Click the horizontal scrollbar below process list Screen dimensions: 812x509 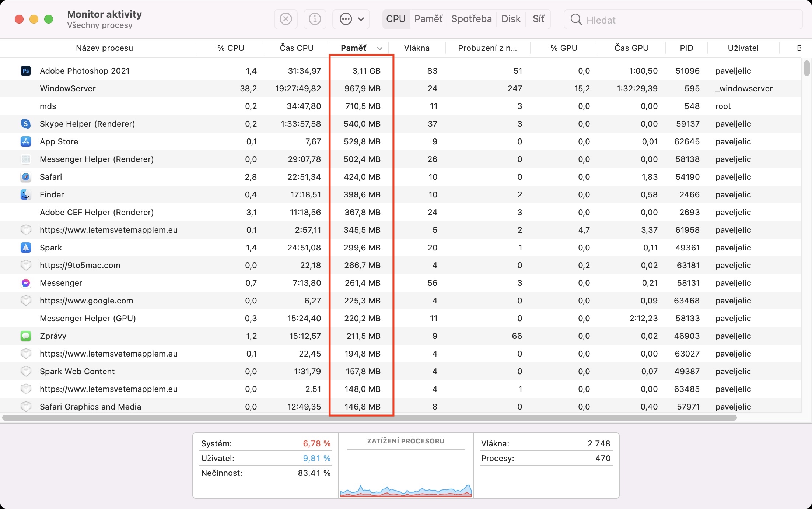click(x=368, y=418)
